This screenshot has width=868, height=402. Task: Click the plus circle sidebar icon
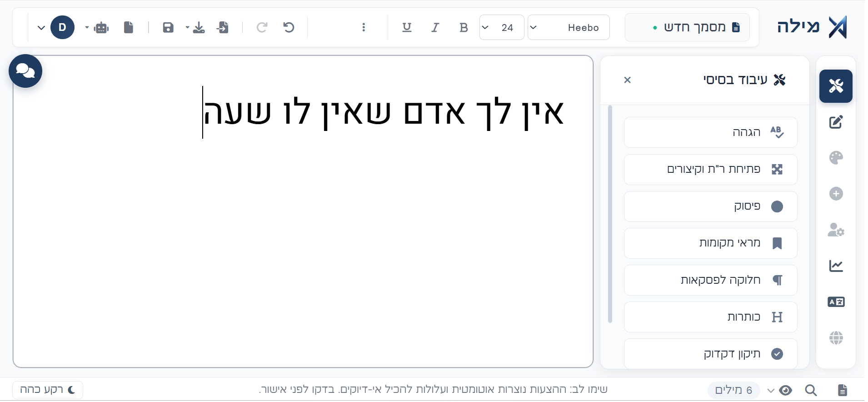point(836,194)
